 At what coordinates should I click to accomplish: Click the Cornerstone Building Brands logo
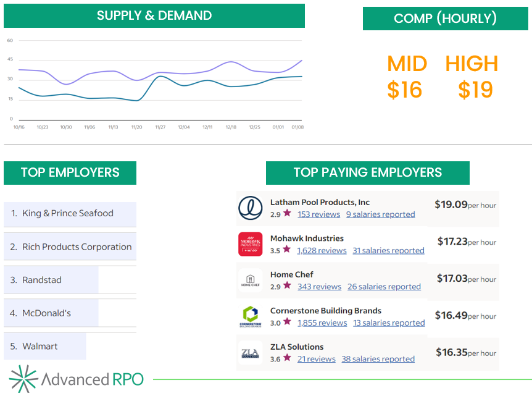tap(250, 316)
